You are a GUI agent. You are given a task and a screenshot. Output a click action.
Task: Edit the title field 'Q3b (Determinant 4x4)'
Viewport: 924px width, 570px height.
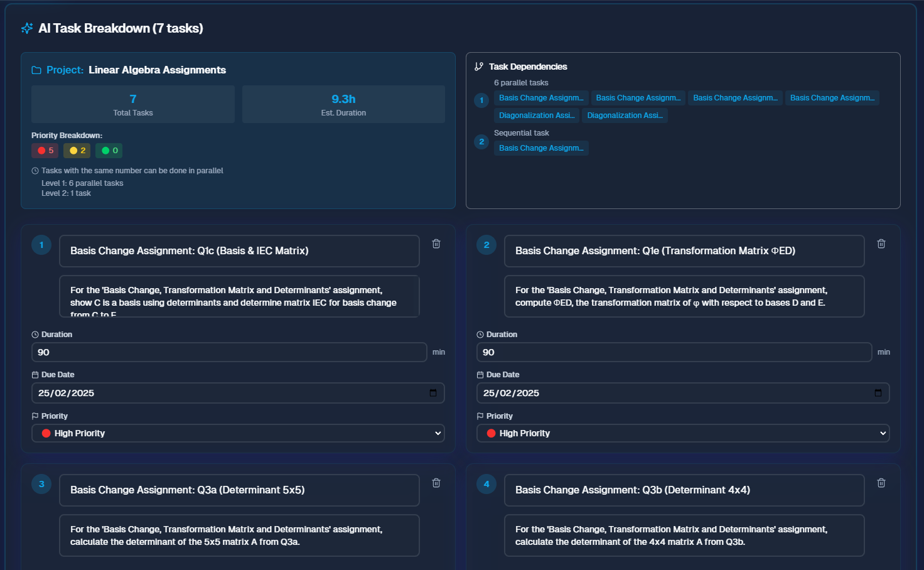point(684,490)
